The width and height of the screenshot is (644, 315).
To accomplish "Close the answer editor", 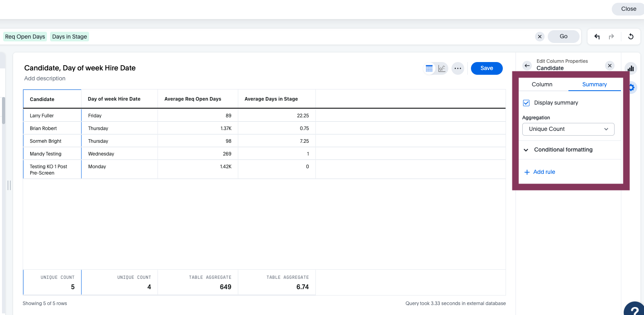I will tap(628, 9).
